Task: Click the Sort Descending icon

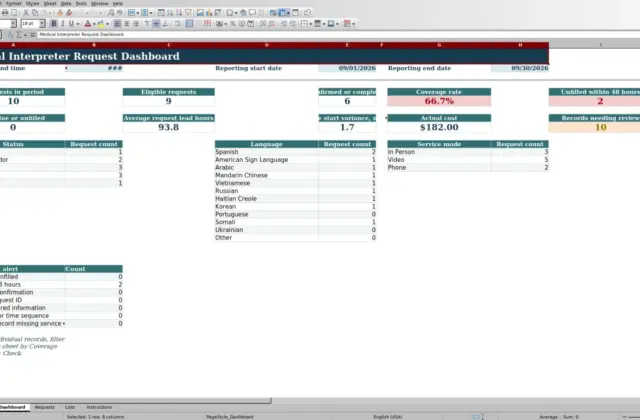Action: coord(179,13)
